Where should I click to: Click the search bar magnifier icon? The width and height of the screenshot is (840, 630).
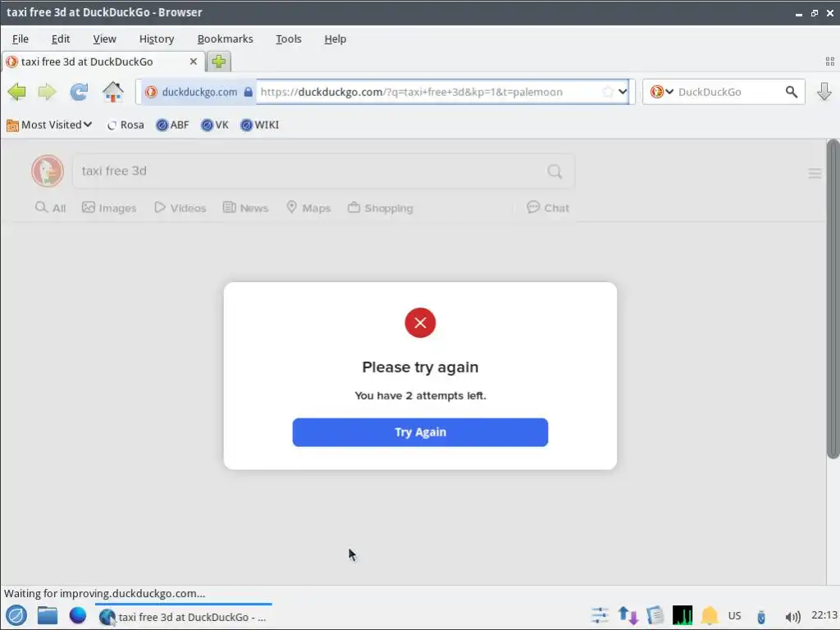coord(792,92)
